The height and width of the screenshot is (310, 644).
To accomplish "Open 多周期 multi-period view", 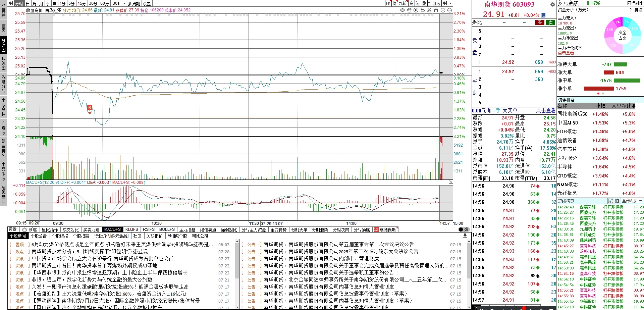I will (134, 3).
